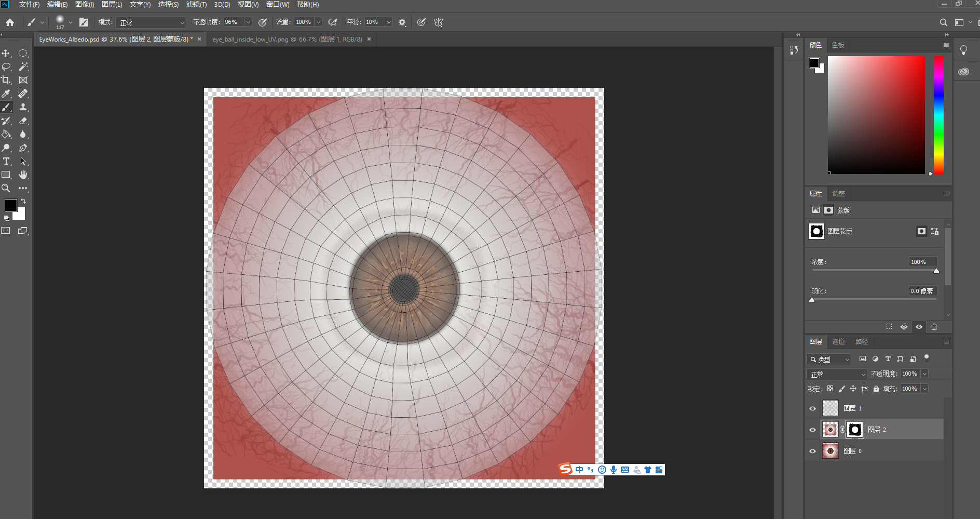Hide layer 图层 1 visibility eye

click(x=813, y=408)
